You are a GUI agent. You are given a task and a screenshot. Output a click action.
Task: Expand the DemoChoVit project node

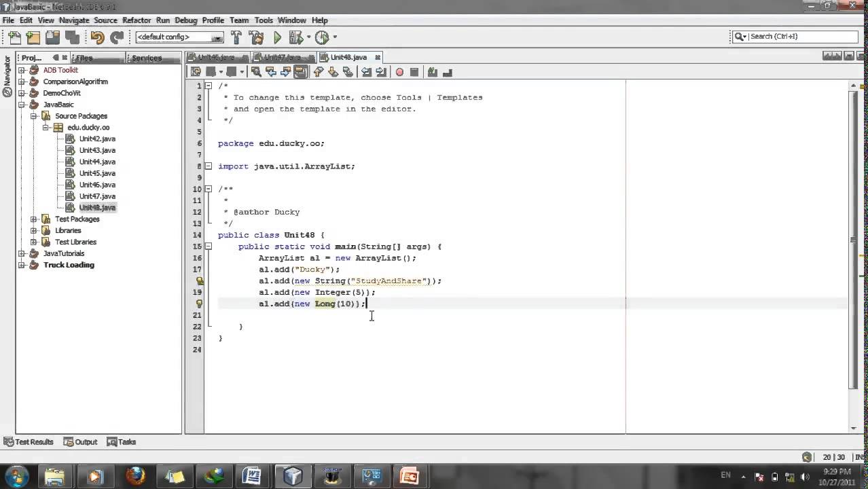[x=22, y=93]
